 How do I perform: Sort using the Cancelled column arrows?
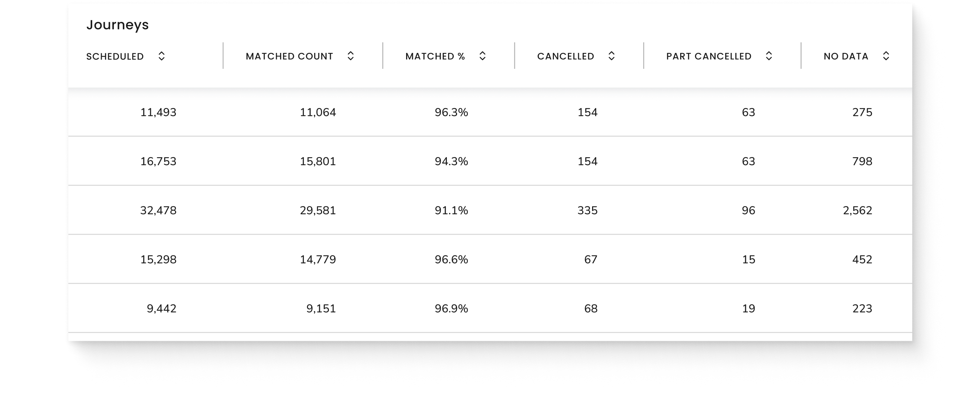pyautogui.click(x=611, y=56)
